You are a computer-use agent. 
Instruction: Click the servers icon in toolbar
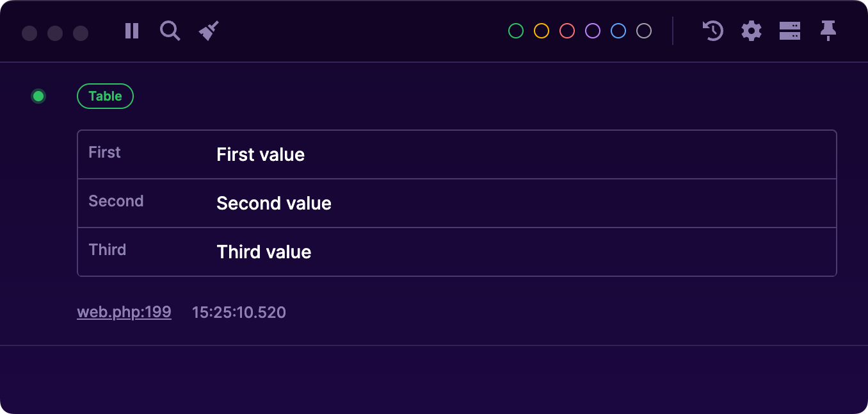point(789,31)
